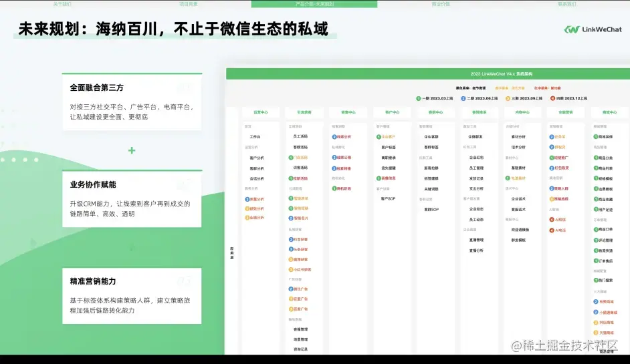The image size is (630, 364).
Task: Click the 识客活码 entry
Action: (x=300, y=168)
